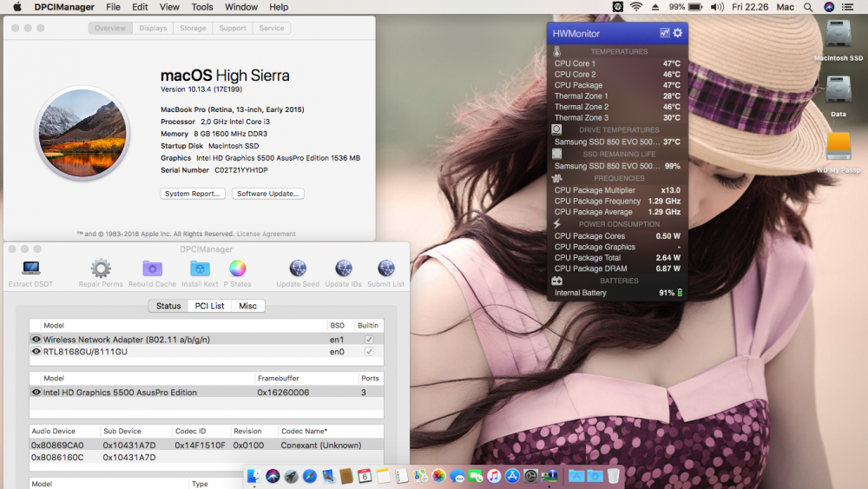Open WD My Passport external drive icon
Screen dimensions: 868x489
point(838,146)
